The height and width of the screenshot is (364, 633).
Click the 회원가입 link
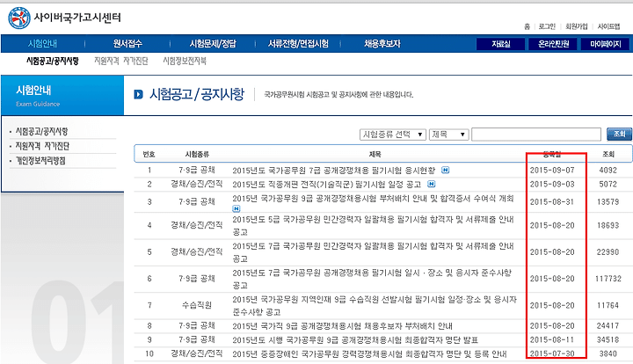pos(577,26)
